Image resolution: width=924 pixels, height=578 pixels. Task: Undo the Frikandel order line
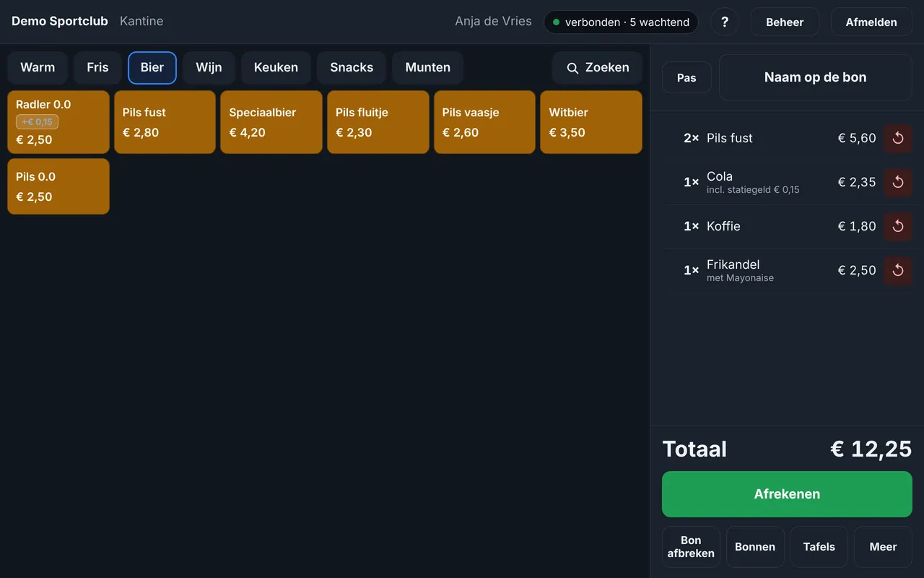click(898, 270)
